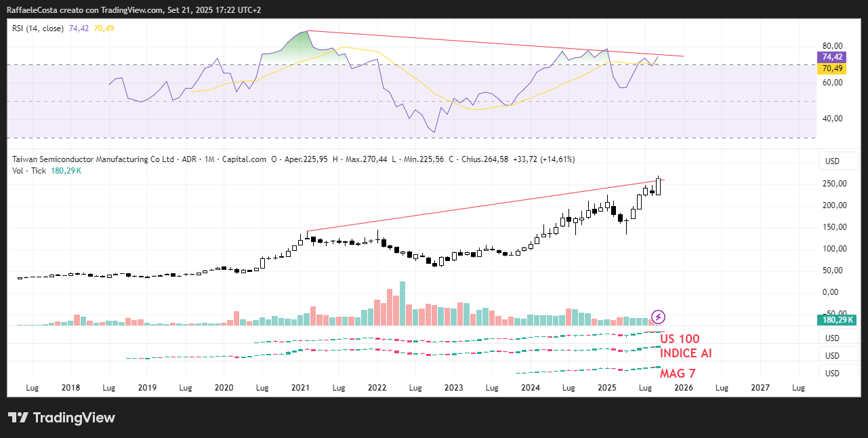Open the USD currency selector of price pane
The height and width of the screenshot is (438, 868).
[x=831, y=162]
